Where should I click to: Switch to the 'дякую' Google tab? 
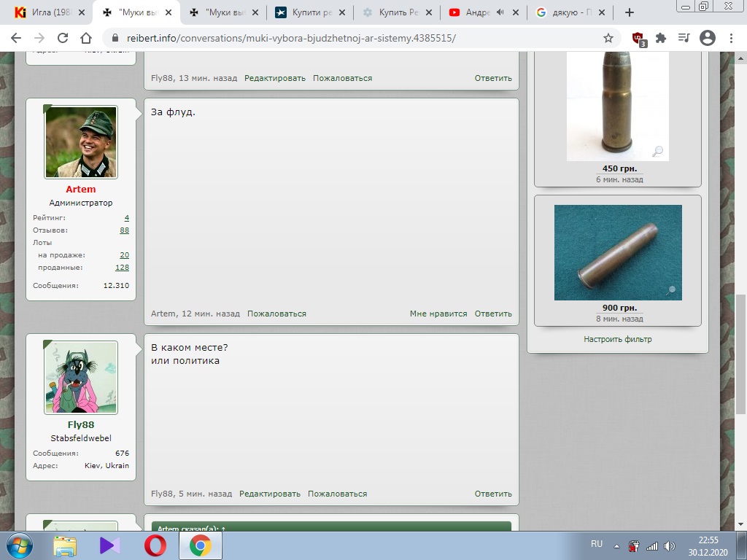coord(572,13)
